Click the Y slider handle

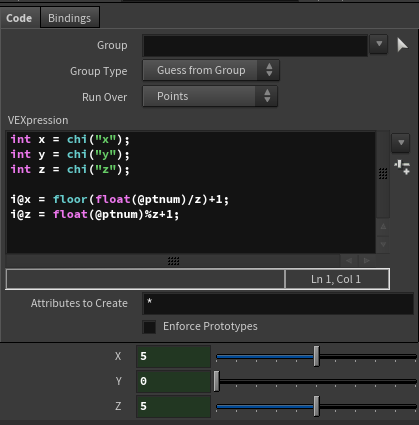pos(217,381)
